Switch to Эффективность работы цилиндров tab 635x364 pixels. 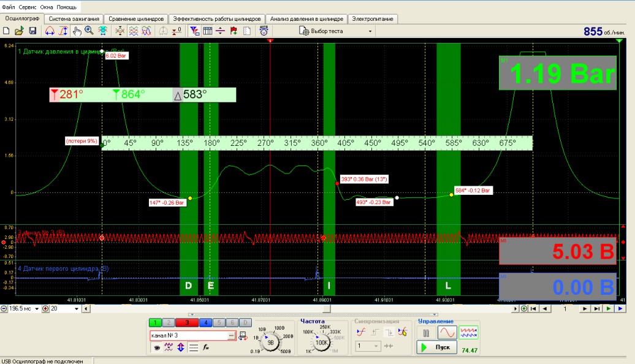tap(216, 18)
